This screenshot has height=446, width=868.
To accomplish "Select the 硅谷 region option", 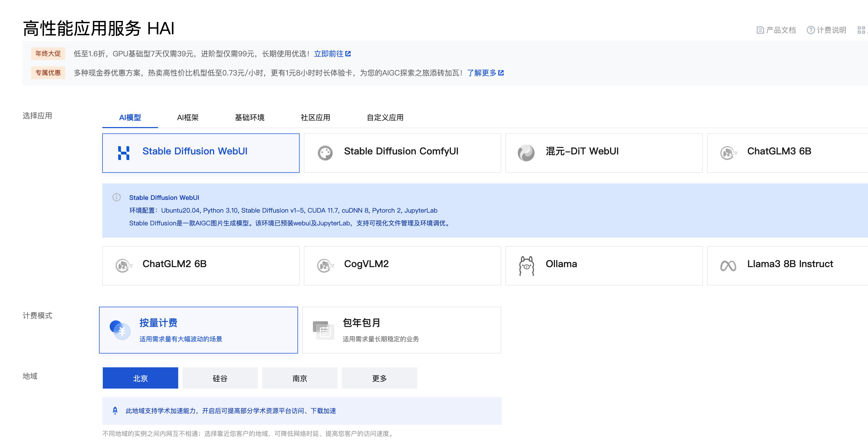I will [x=220, y=378].
